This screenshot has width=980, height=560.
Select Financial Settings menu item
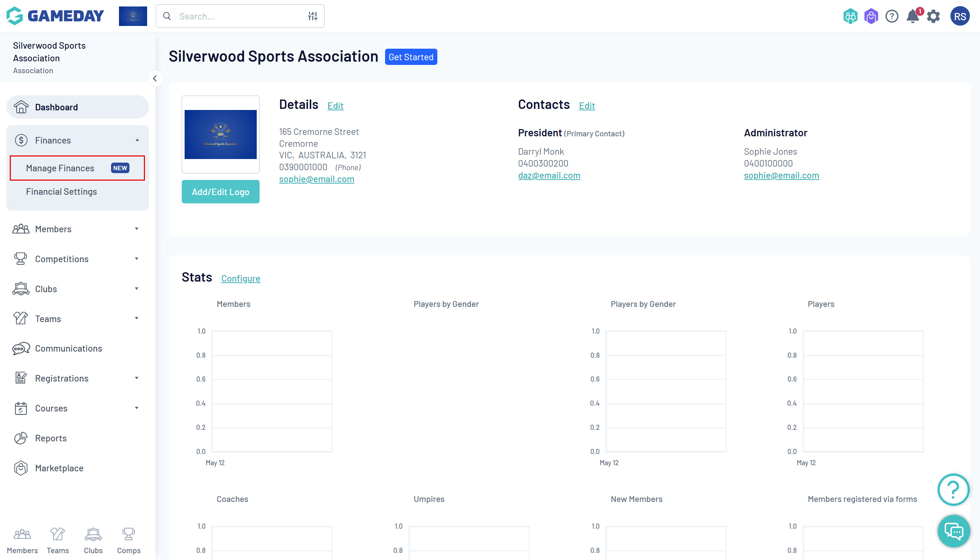[62, 191]
